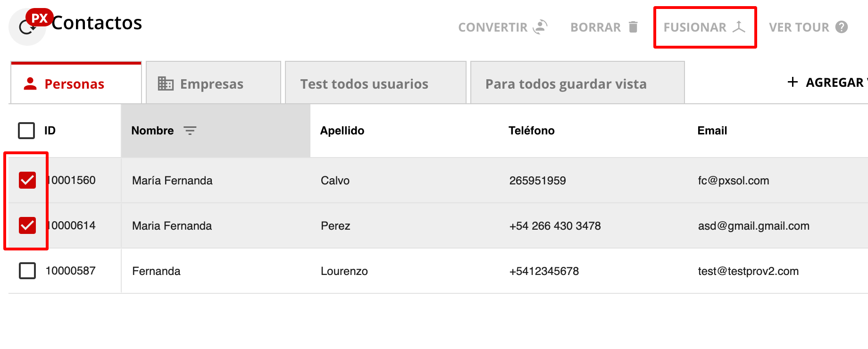The image size is (868, 349).
Task: Click the plus icon next to Agregar
Action: [793, 82]
